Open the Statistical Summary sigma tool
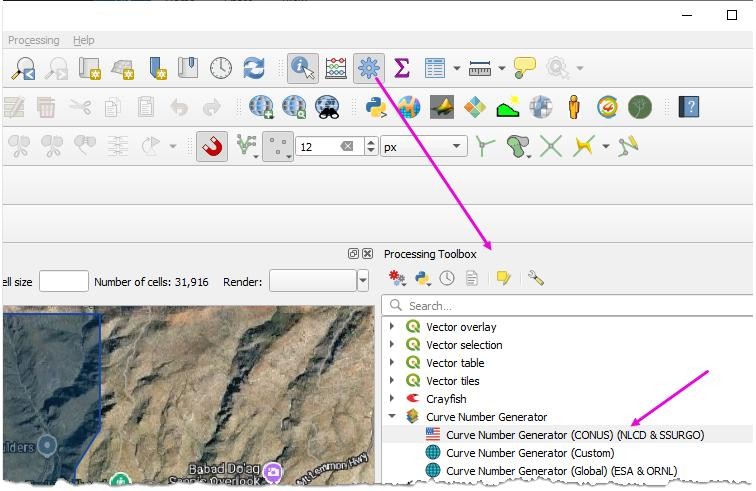Image resolution: width=756 pixels, height=491 pixels. [401, 68]
